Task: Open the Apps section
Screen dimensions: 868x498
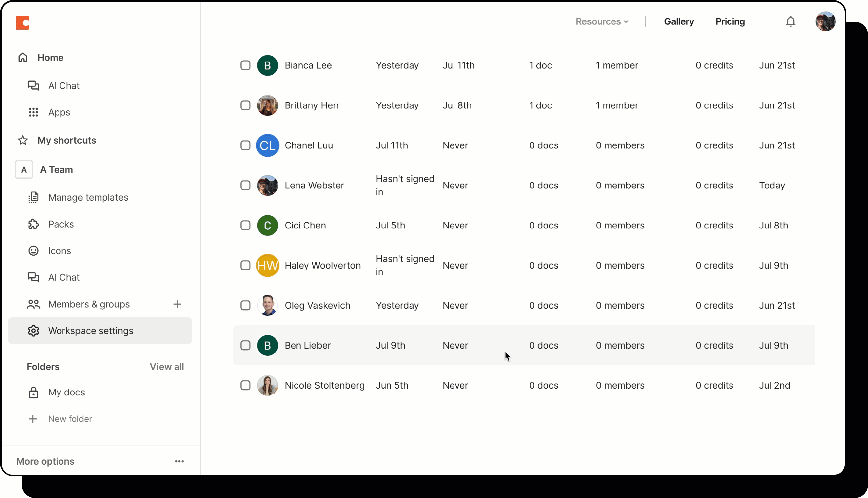Action: 59,112
